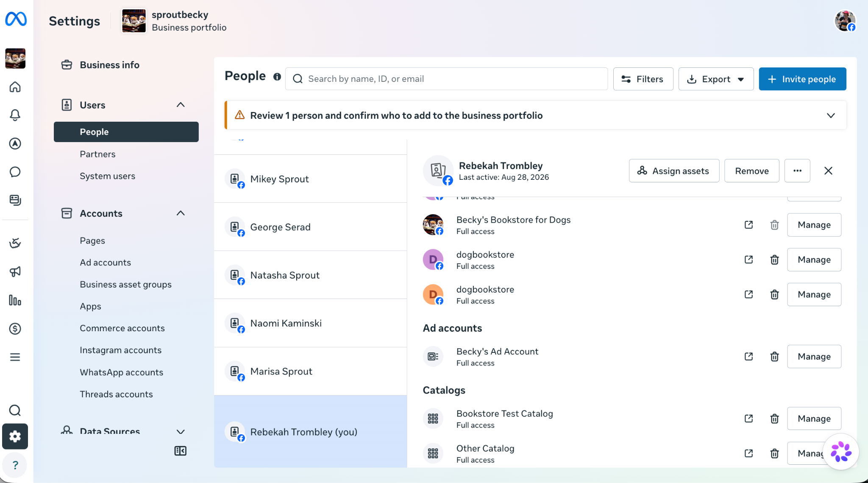Viewport: 868px width, 483px height.
Task: Expand the review person warning banner
Action: [x=831, y=115]
